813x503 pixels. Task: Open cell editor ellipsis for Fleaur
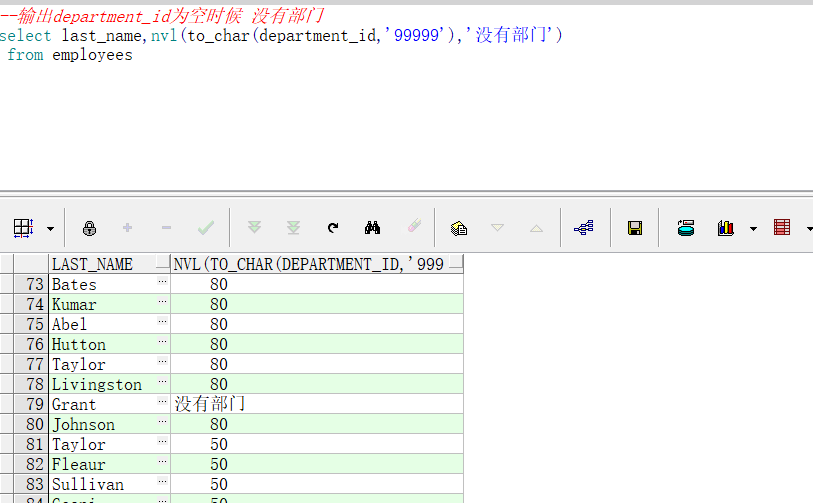(x=162, y=462)
